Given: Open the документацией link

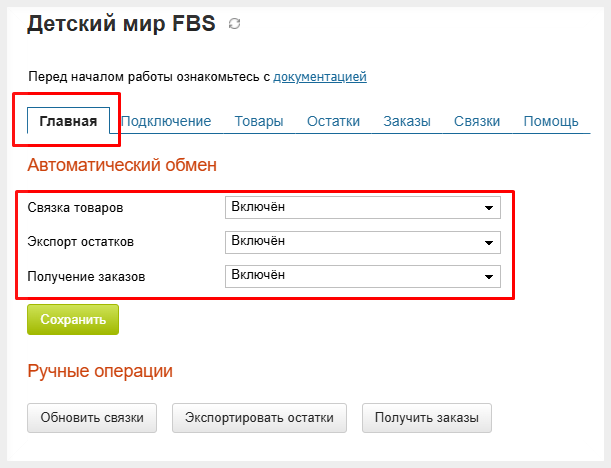Looking at the screenshot, I should 320,76.
